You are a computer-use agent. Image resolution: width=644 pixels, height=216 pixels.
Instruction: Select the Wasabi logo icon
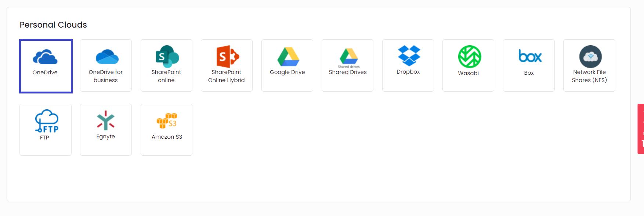470,57
